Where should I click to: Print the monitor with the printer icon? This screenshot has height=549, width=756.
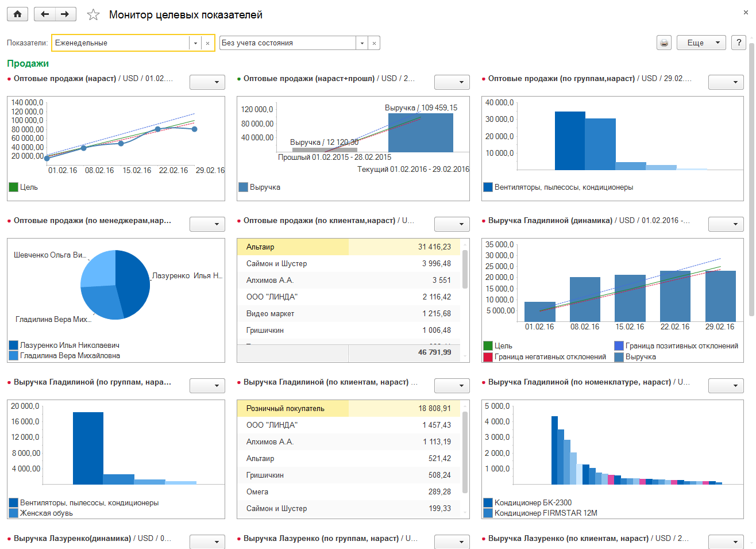point(664,43)
